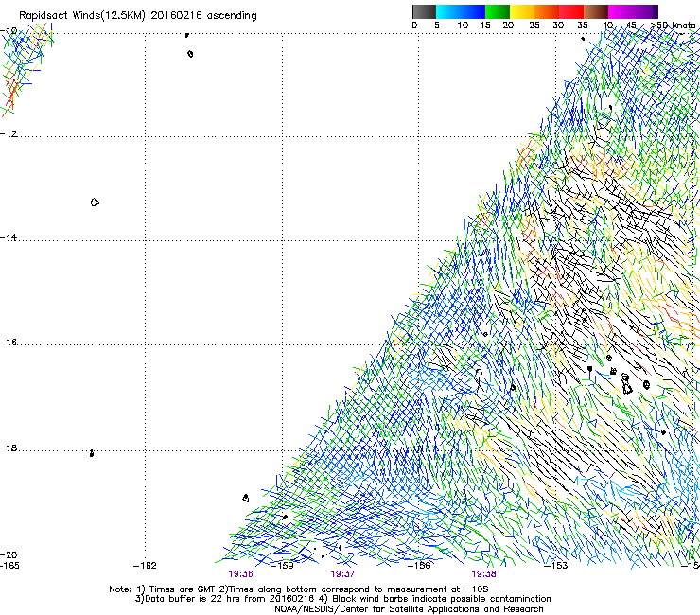Click the title 'Rapidsact Winds(12.5KM) 20160216 ascending'
700x615 pixels.
click(138, 16)
